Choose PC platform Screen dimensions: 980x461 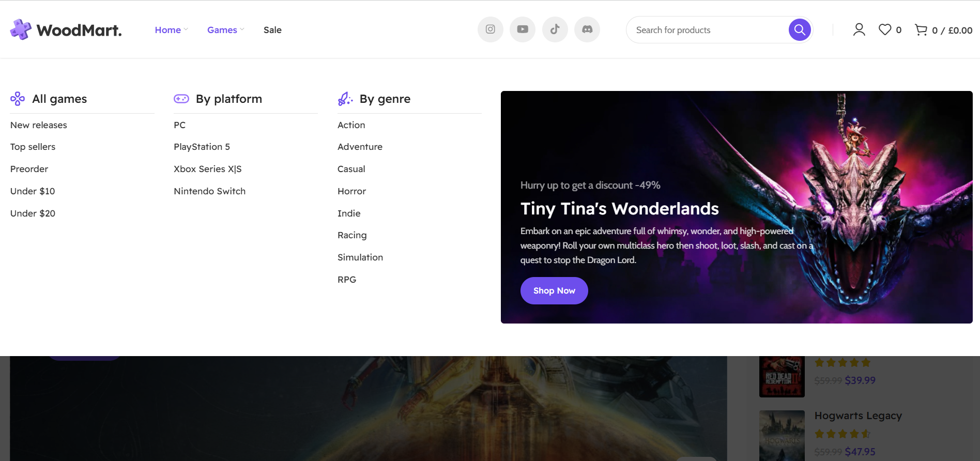(179, 125)
